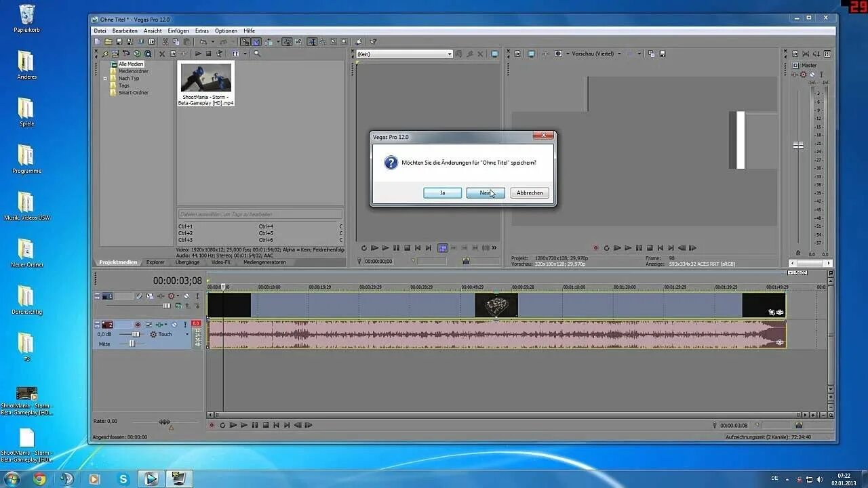
Task: Mute video track 1
Action: tap(186, 296)
